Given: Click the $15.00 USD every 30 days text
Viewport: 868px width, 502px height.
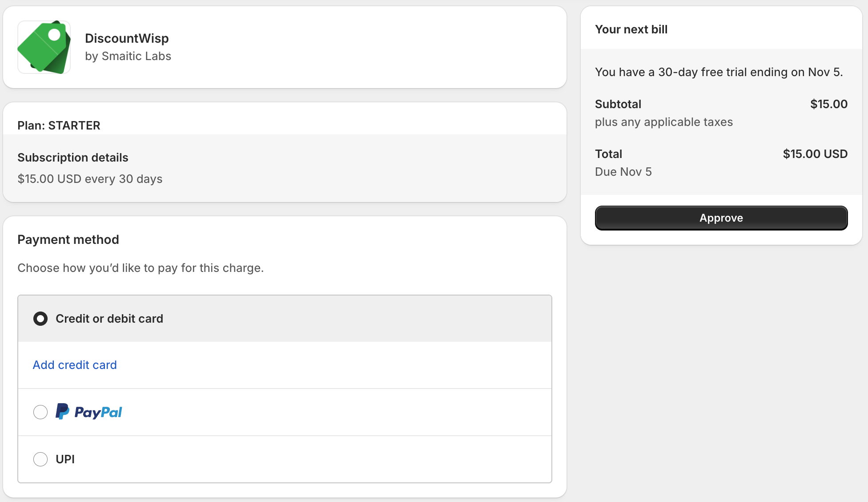Looking at the screenshot, I should 90,179.
